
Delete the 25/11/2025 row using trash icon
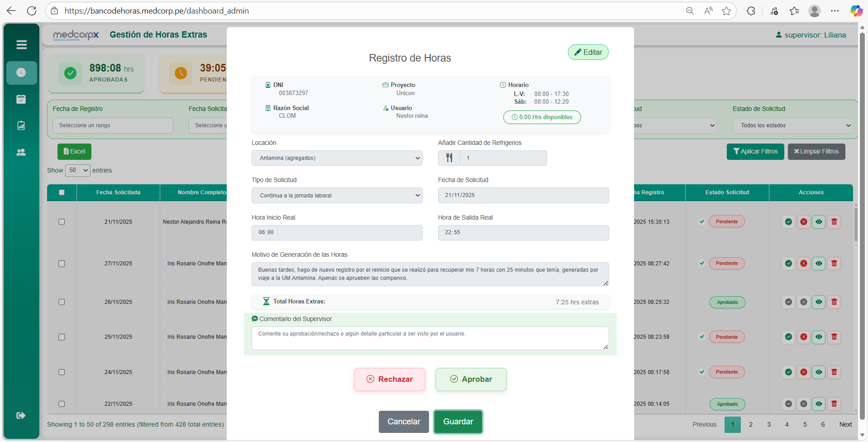[x=834, y=337]
